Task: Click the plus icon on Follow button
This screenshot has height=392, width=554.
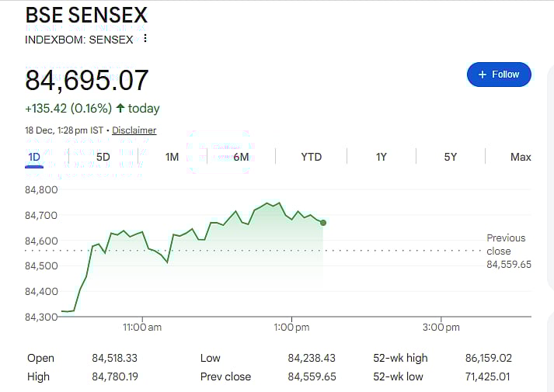Action: click(483, 75)
